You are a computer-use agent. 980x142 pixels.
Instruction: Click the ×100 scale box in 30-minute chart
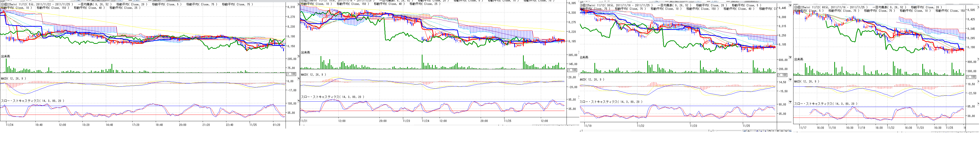click(782, 75)
